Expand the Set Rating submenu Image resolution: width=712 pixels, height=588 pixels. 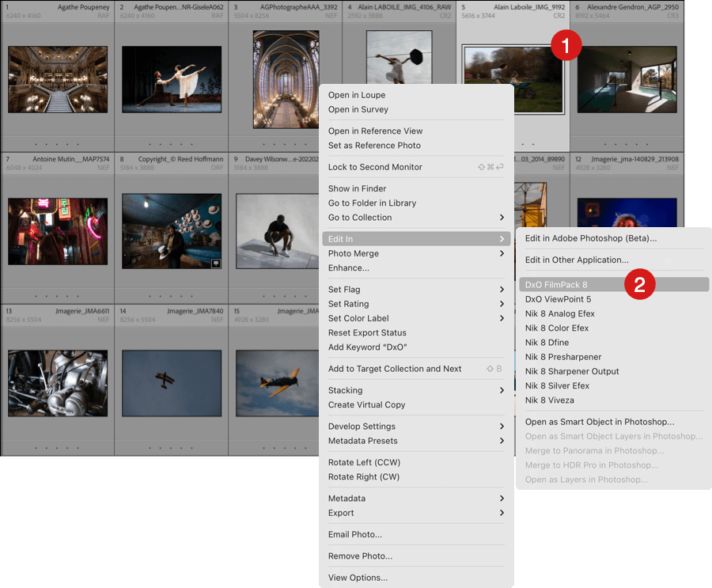502,304
